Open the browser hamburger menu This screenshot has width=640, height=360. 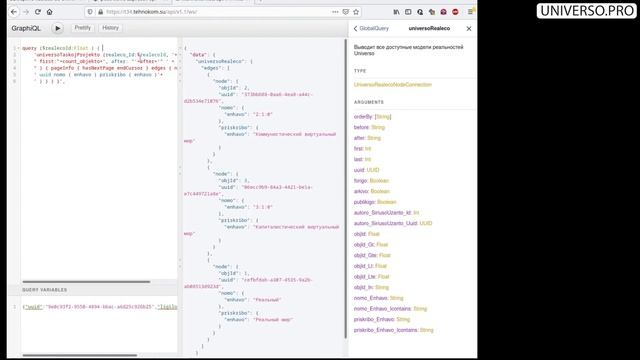[470, 12]
